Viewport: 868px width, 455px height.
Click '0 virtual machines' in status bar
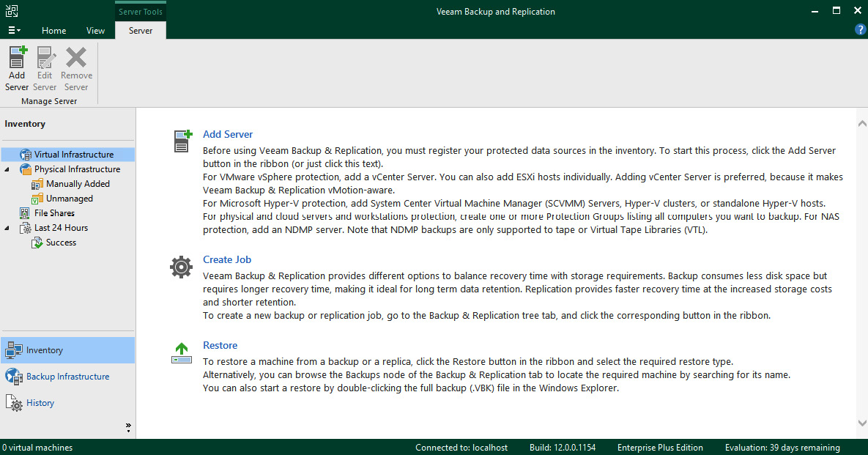point(37,447)
